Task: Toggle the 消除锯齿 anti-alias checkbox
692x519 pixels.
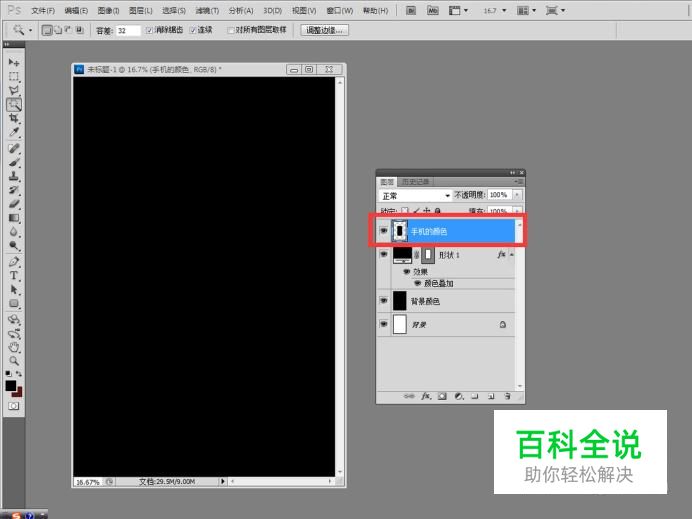Action: 149,30
